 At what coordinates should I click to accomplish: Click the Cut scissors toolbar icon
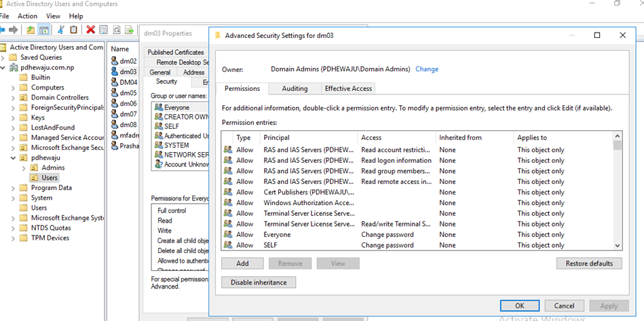coord(61,30)
